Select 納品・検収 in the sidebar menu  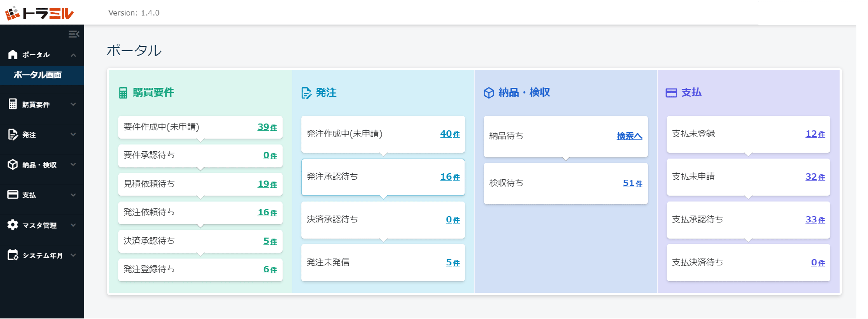39,165
